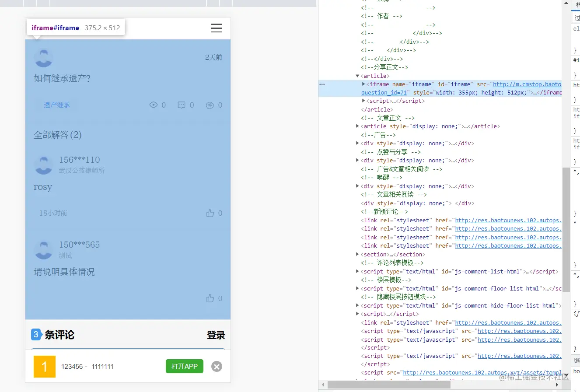580x392 pixels.
Task: Like the answer '请说明具体情况' with thumbs-up
Action: 210,298
